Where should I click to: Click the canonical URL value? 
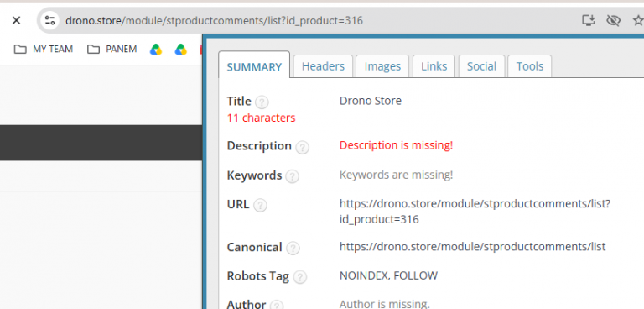[x=472, y=247]
